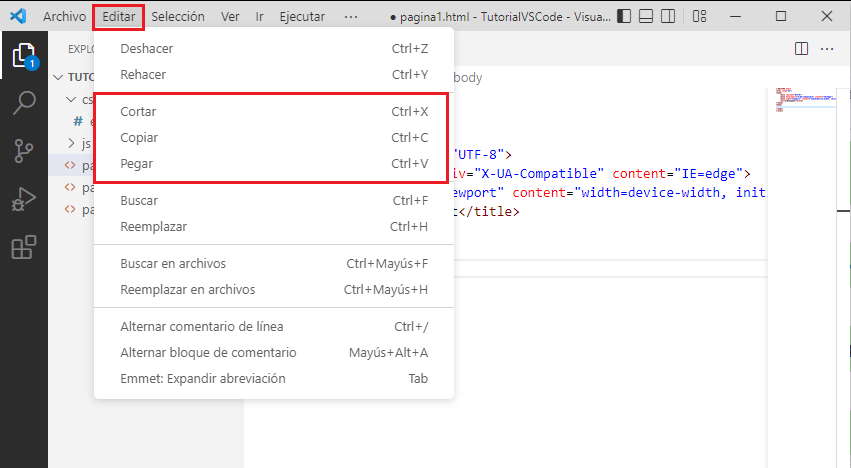This screenshot has height=468, width=851.
Task: Choose Reemplazar from the menu
Action: [274, 226]
